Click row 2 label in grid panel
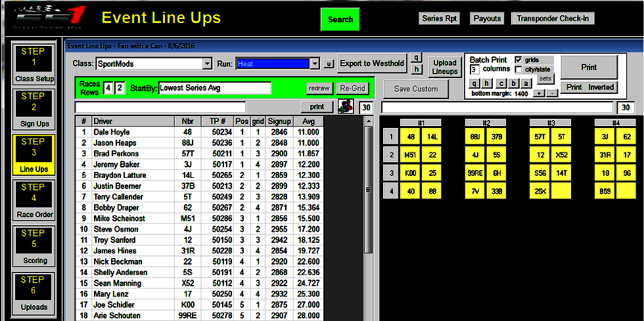 [x=390, y=155]
